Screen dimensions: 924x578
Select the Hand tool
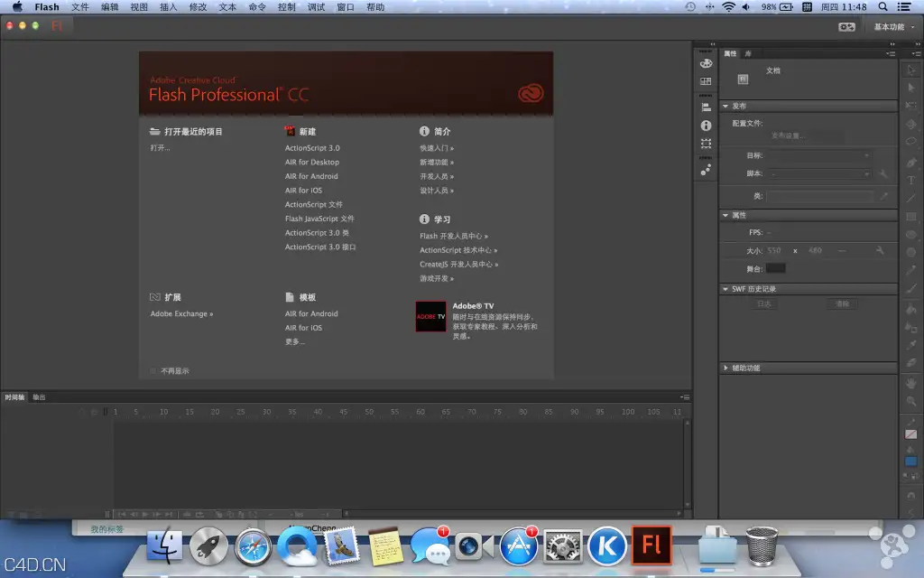coord(911,383)
